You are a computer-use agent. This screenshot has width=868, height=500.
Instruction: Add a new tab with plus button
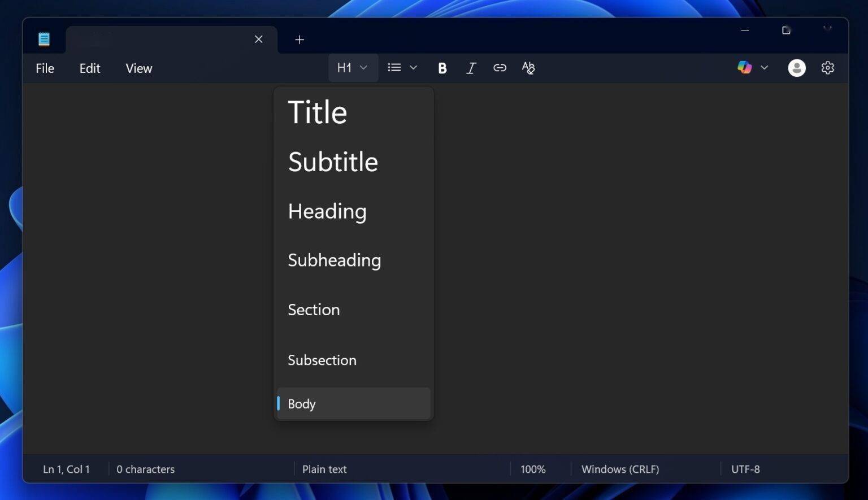(x=300, y=39)
